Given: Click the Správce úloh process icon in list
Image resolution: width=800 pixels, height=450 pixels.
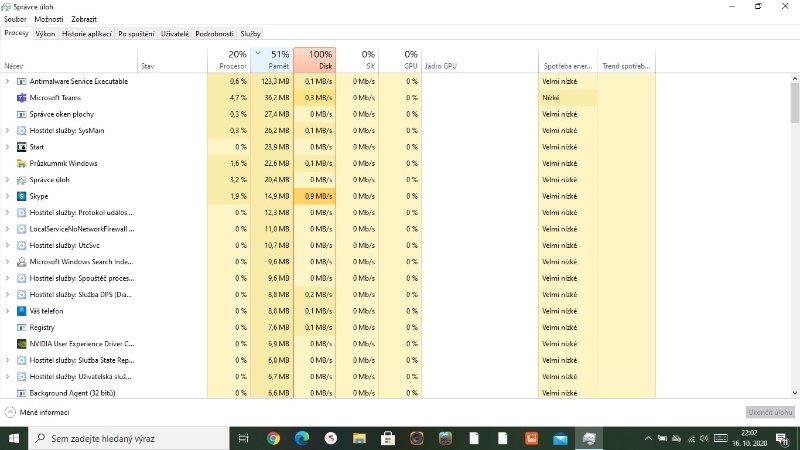Looking at the screenshot, I should [x=21, y=180].
